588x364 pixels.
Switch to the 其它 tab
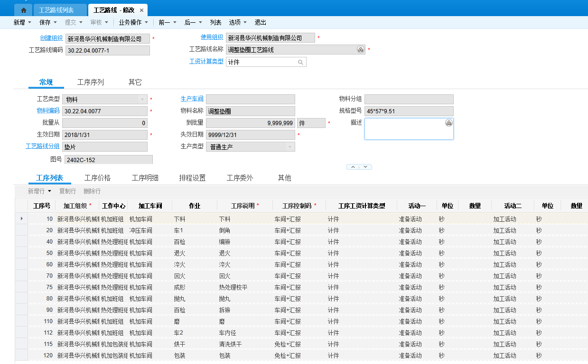[x=135, y=82]
